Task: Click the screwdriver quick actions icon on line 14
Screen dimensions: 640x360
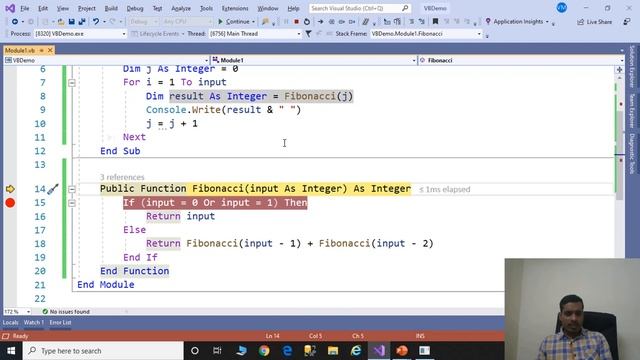Action: pyautogui.click(x=53, y=189)
